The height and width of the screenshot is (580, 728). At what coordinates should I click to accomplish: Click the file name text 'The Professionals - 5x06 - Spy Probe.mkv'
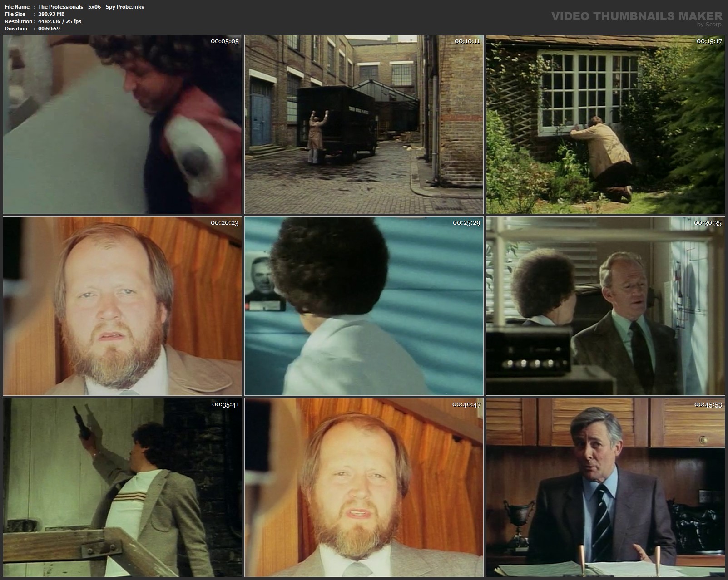click(x=91, y=7)
